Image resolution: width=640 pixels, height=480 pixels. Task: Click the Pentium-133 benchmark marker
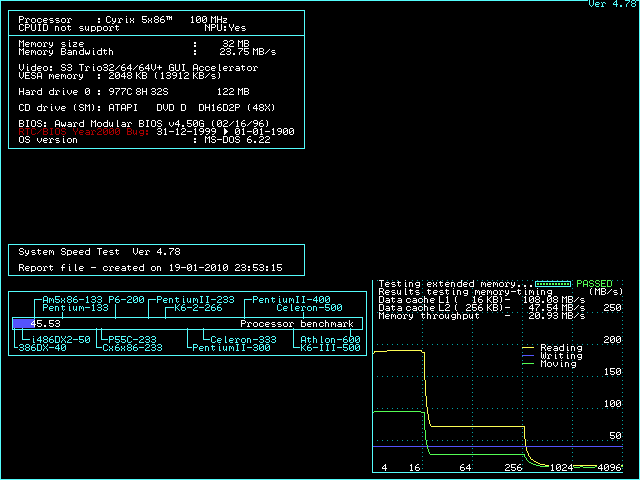pyautogui.click(x=76, y=308)
